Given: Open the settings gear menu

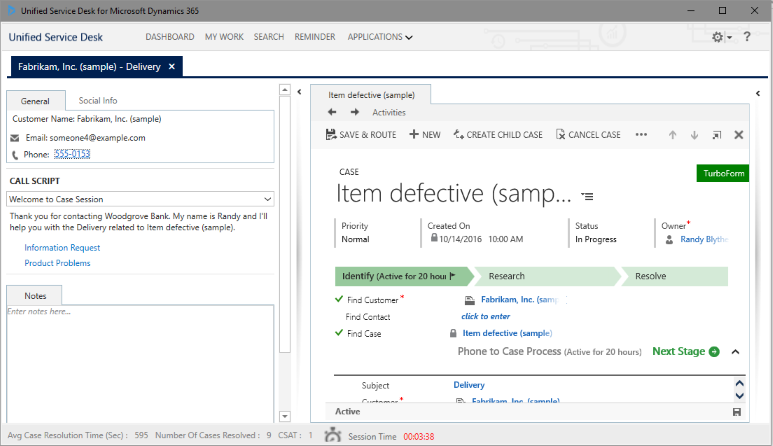Looking at the screenshot, I should pyautogui.click(x=722, y=37).
